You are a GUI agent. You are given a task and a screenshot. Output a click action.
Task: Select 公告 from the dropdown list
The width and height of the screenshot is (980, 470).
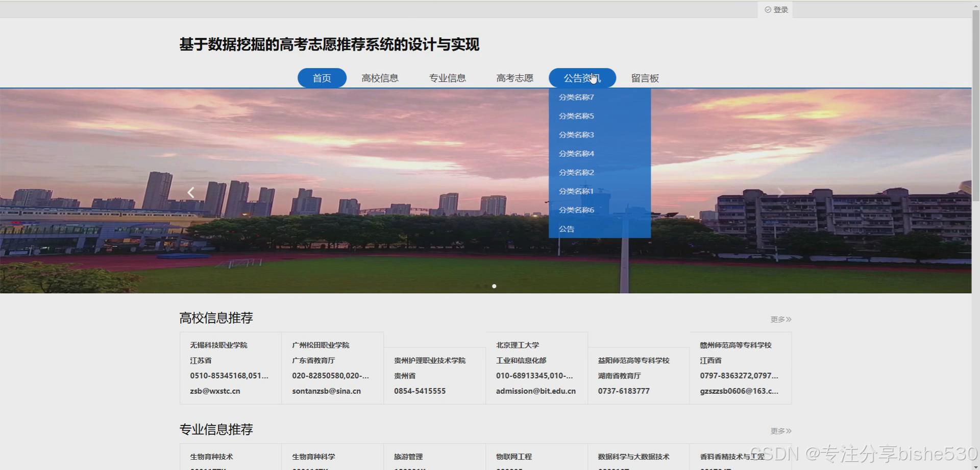[x=566, y=228]
